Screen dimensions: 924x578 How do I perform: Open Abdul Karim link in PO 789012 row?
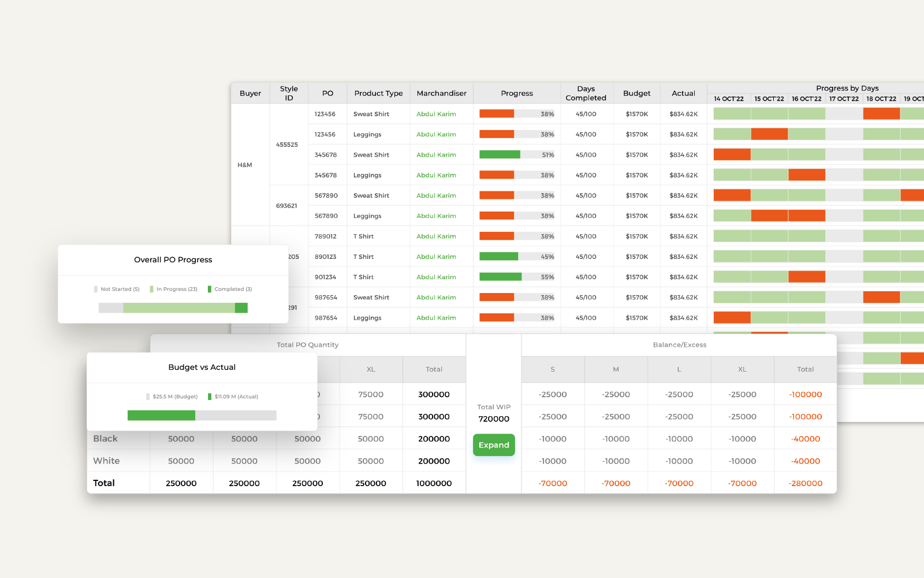[436, 236]
